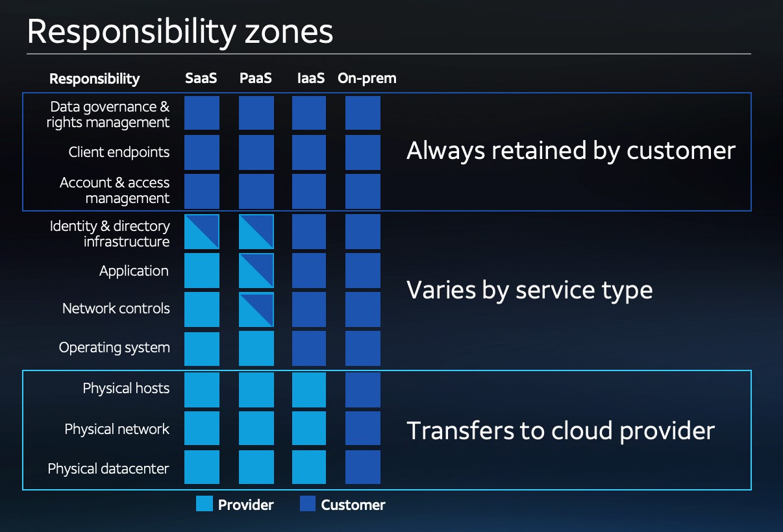Click the "Varies by service type" label
Screen dimensions: 783x532
529,289
